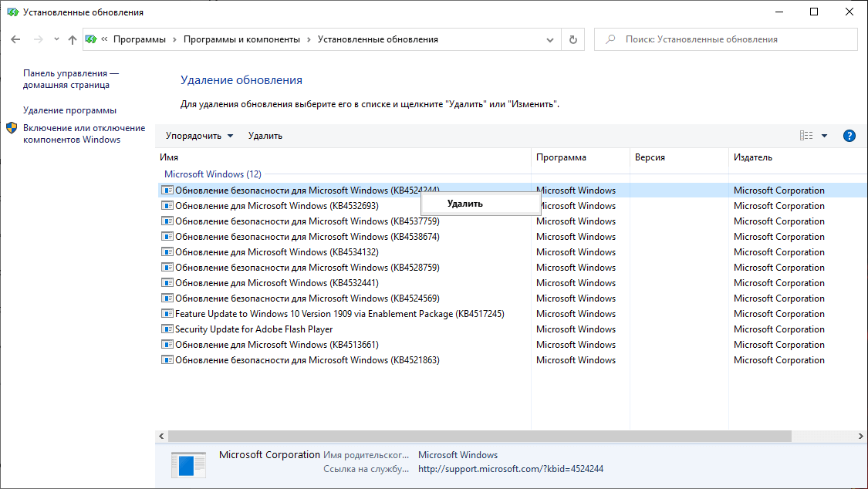Click the icon of update KB4532693

[x=167, y=206]
